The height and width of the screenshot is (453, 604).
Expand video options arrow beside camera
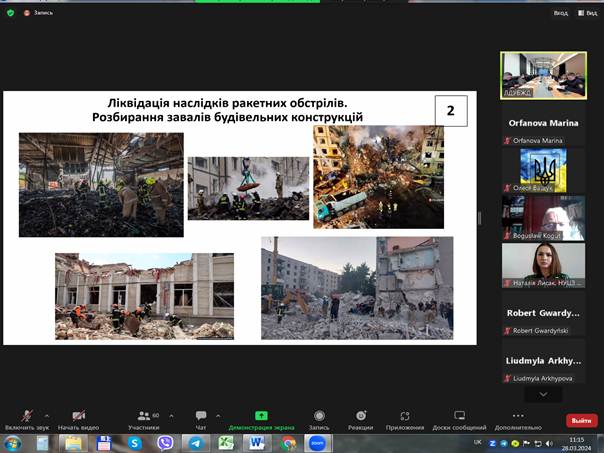point(101,415)
